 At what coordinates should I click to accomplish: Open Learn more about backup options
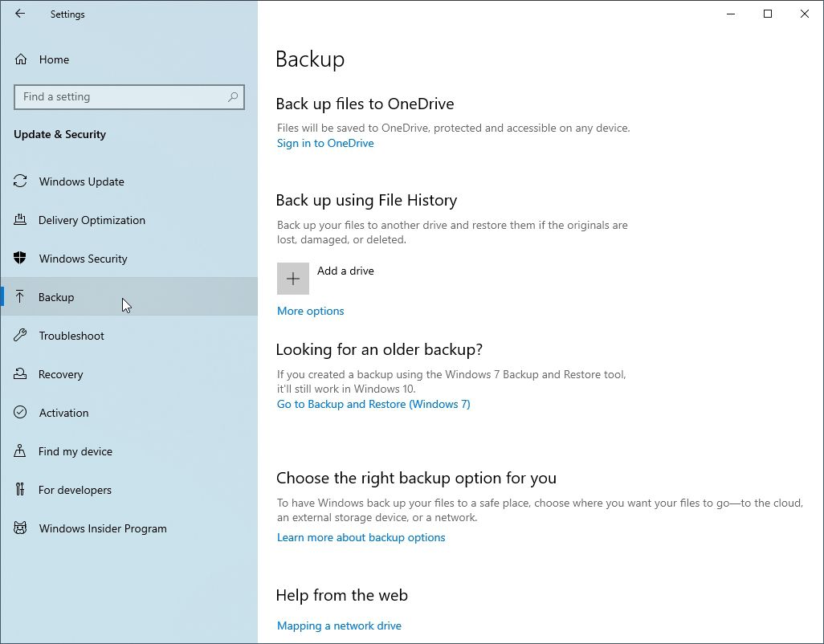[x=361, y=537]
